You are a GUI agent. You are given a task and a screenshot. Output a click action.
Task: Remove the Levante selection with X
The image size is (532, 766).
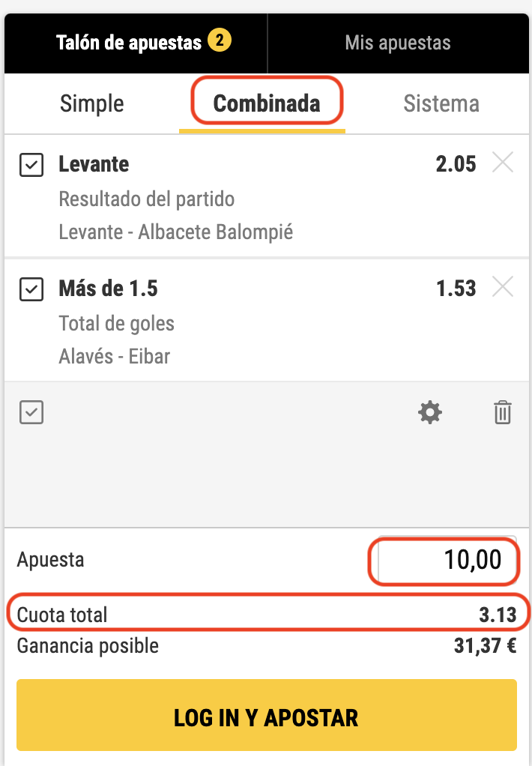pyautogui.click(x=503, y=163)
